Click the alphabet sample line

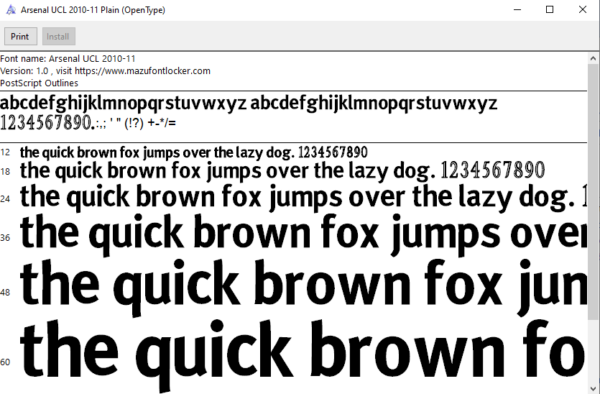[x=249, y=103]
